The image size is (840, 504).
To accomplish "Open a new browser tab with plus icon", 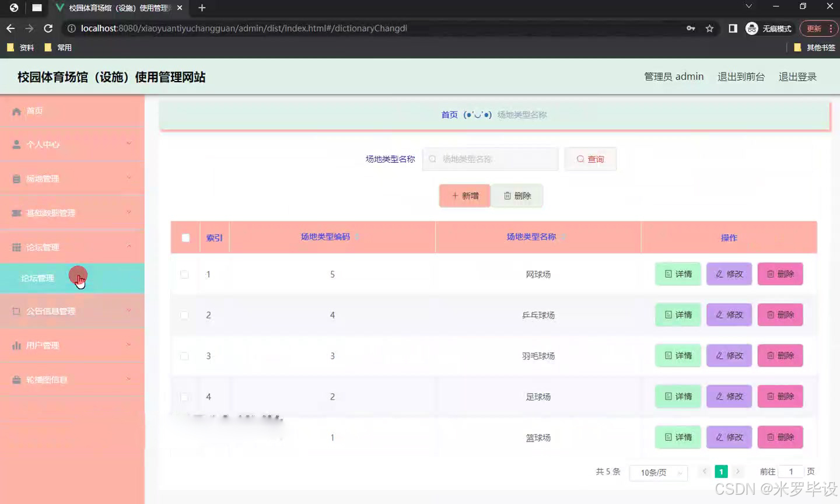I will 202,8.
